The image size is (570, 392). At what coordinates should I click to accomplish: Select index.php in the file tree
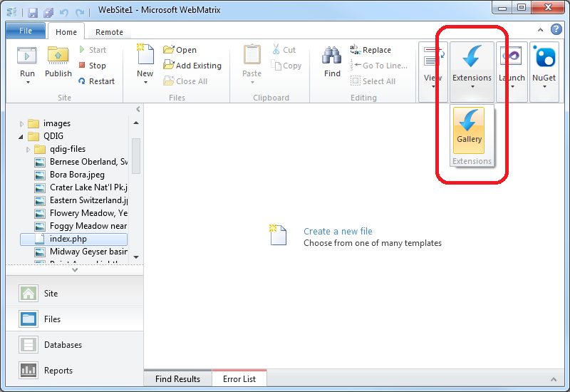68,239
